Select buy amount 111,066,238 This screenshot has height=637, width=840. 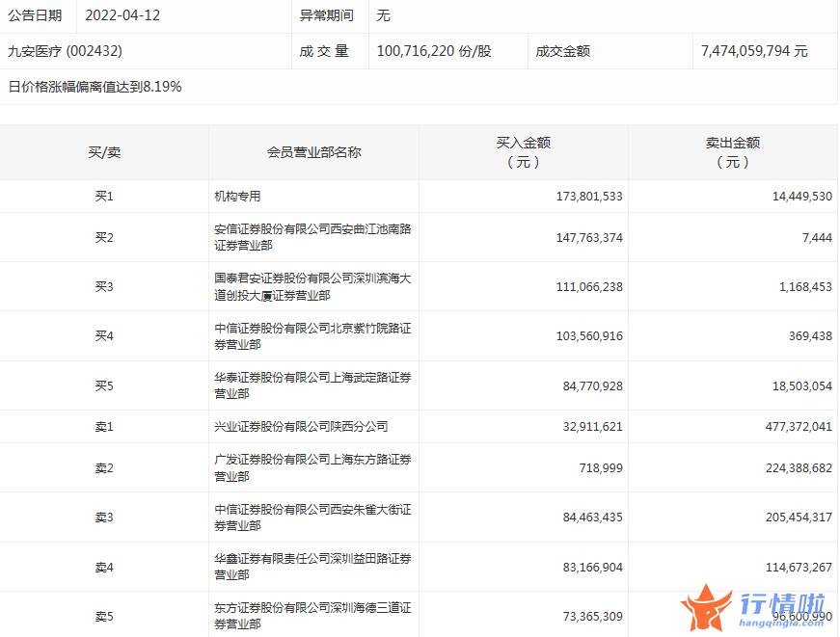click(589, 286)
